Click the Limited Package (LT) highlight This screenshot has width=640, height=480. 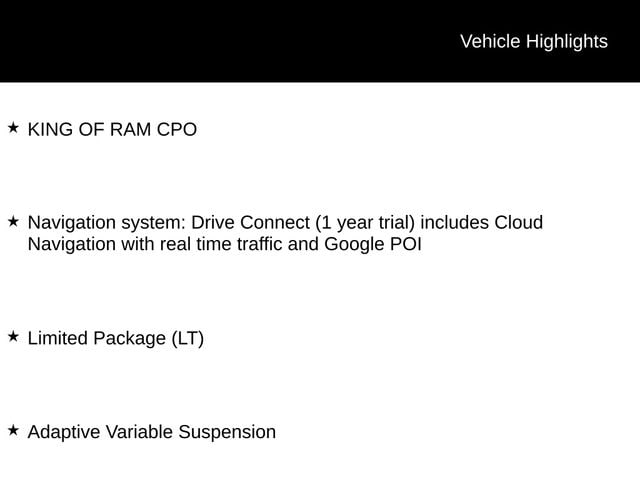116,339
